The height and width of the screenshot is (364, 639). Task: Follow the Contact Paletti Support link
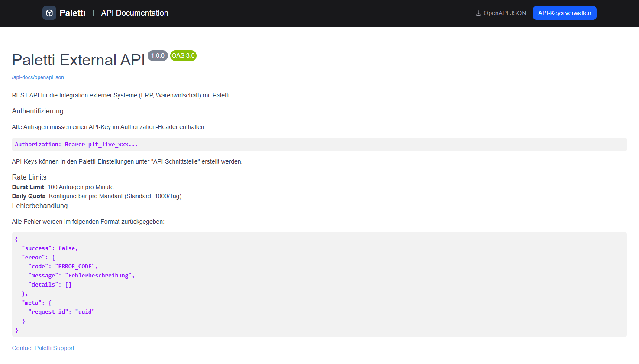pyautogui.click(x=43, y=348)
